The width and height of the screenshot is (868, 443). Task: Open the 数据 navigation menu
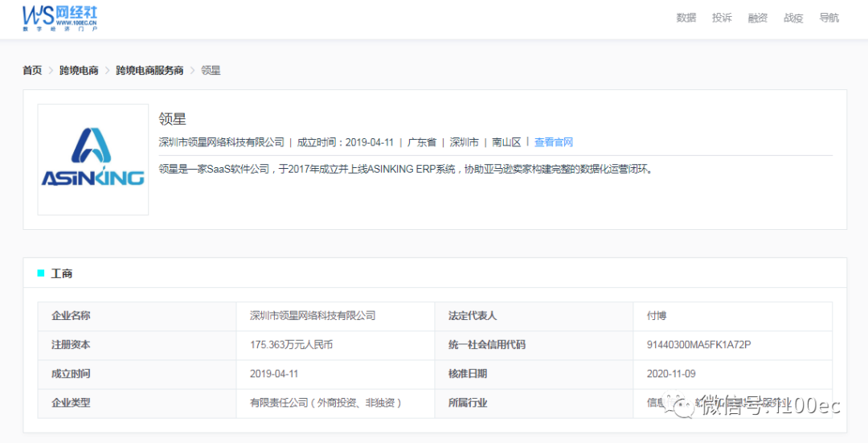(686, 18)
